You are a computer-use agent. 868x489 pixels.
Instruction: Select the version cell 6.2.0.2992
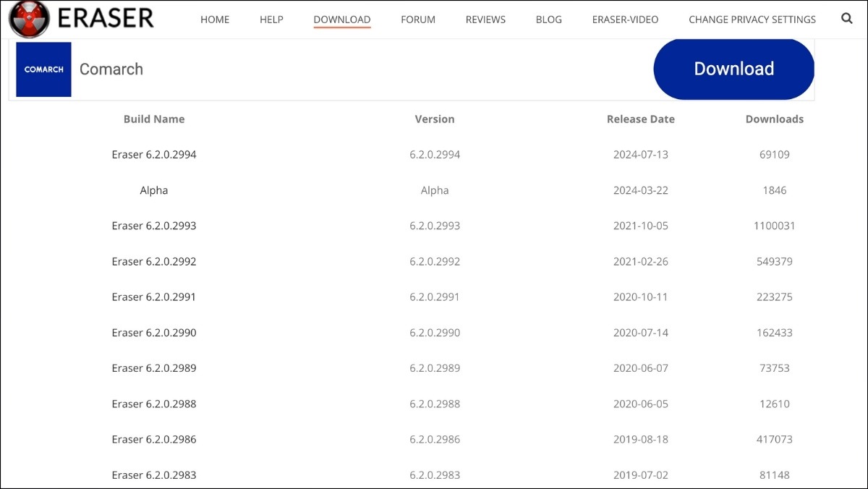click(435, 261)
